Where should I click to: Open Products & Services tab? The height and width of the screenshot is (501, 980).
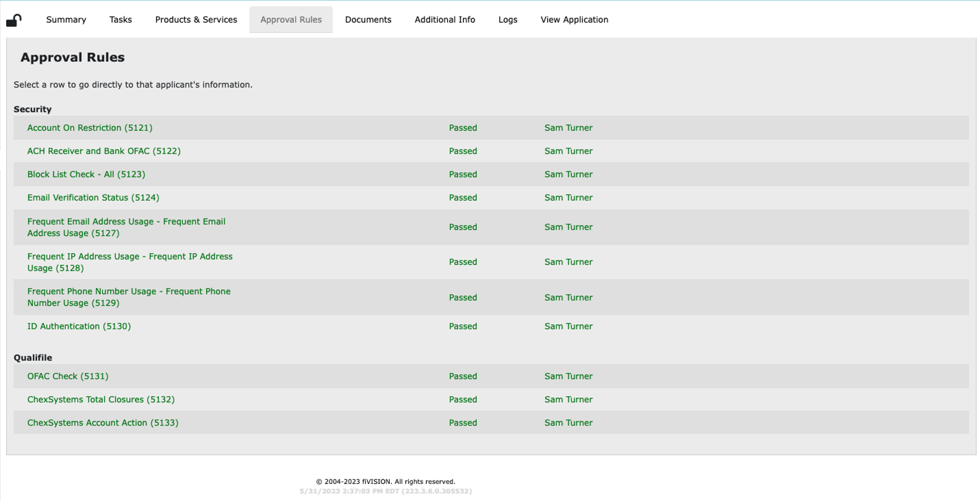[196, 20]
